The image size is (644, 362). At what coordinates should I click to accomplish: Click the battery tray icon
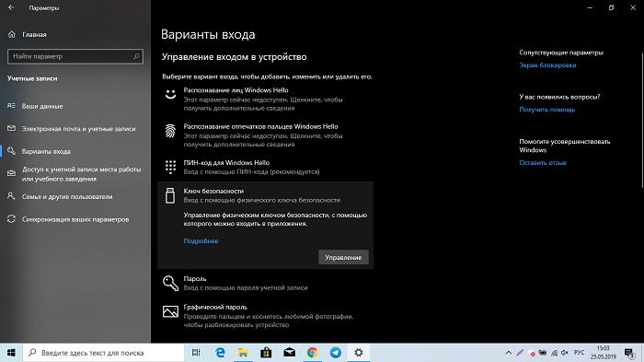click(543, 353)
